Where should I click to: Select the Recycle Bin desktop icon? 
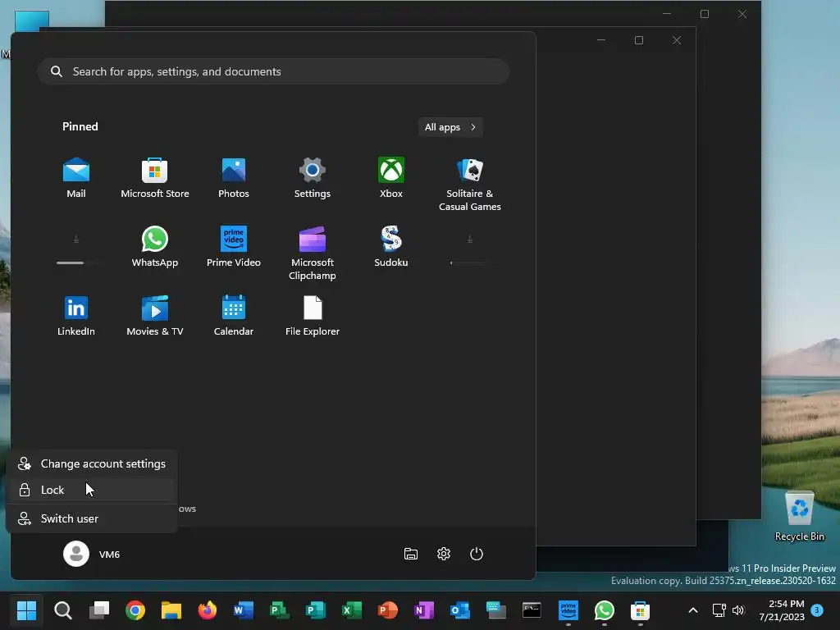[799, 517]
